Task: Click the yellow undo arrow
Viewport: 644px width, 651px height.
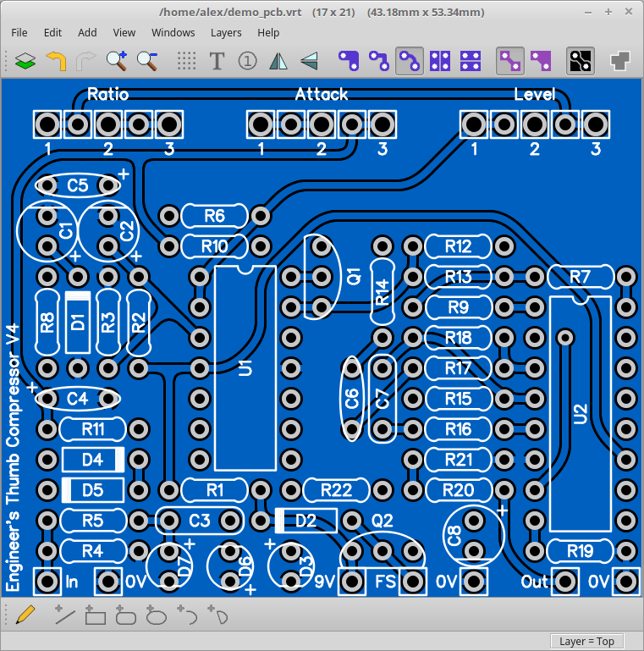Action: (56, 61)
